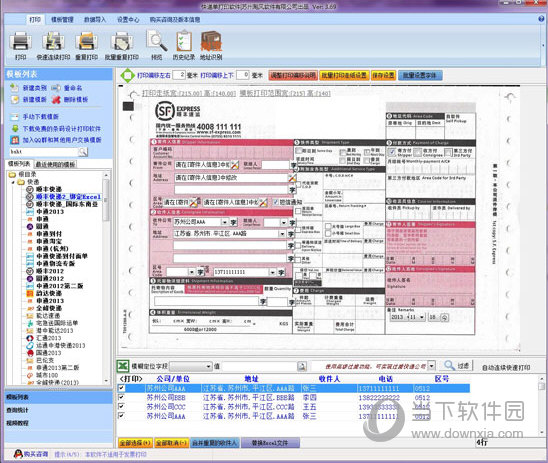The width and height of the screenshot is (548, 463).
Task: Collapse the 快递 folder tree node
Action: pyautogui.click(x=13, y=182)
